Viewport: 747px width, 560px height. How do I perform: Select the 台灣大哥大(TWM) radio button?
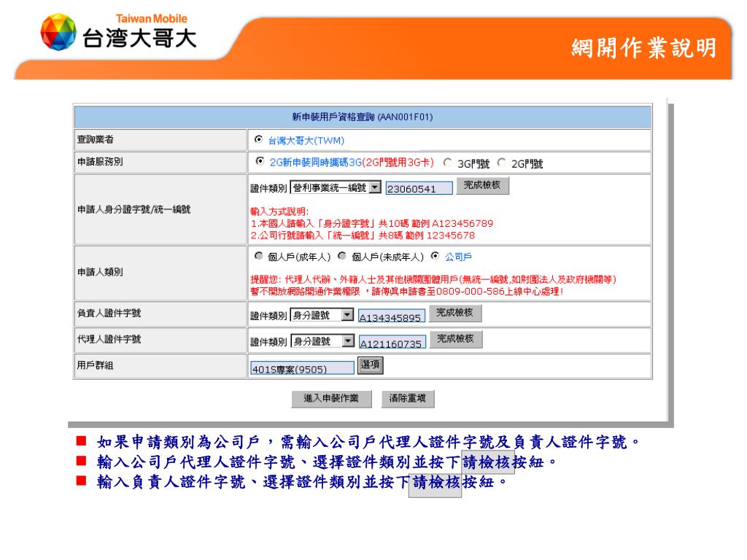click(x=259, y=139)
